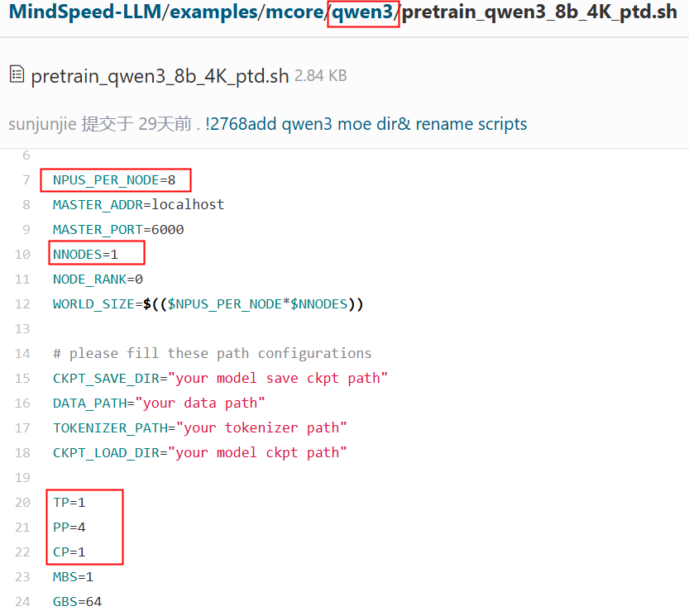Click the GBS=64 code line

78,601
